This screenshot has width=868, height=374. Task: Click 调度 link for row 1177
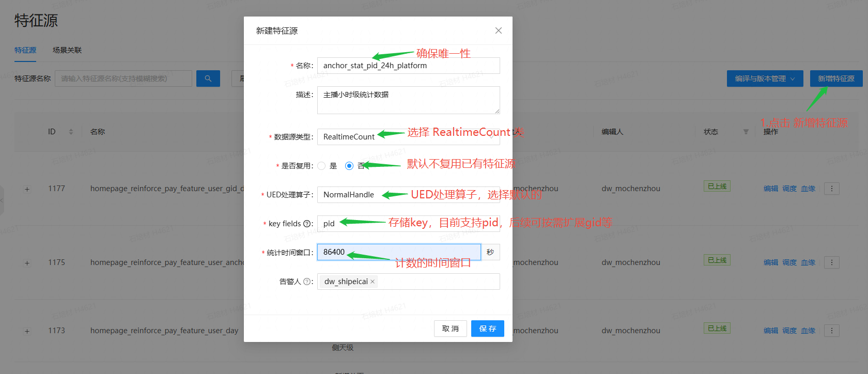pos(789,189)
